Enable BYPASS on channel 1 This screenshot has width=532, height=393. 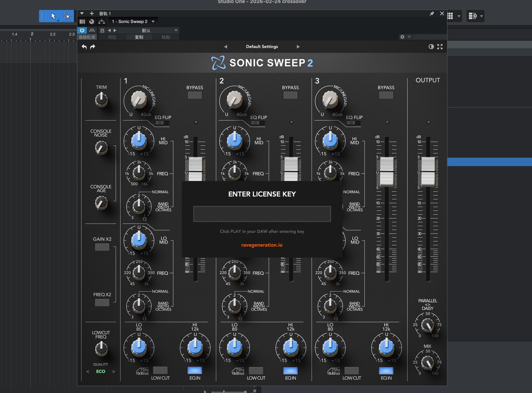195,95
